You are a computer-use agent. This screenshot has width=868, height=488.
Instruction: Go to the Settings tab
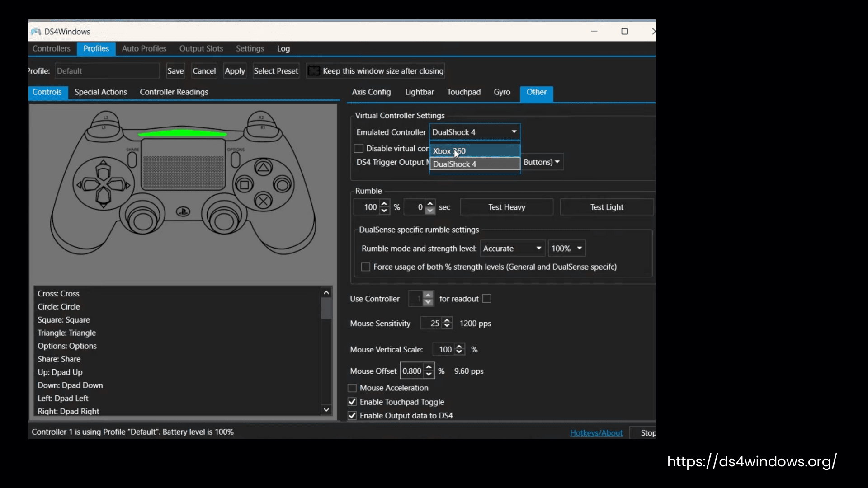click(250, 48)
